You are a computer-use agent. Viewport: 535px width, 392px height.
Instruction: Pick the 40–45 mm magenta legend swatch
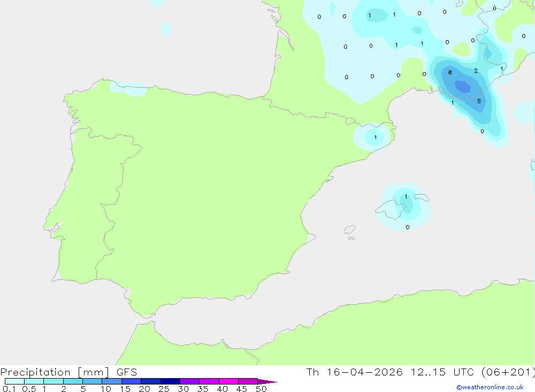point(228,381)
